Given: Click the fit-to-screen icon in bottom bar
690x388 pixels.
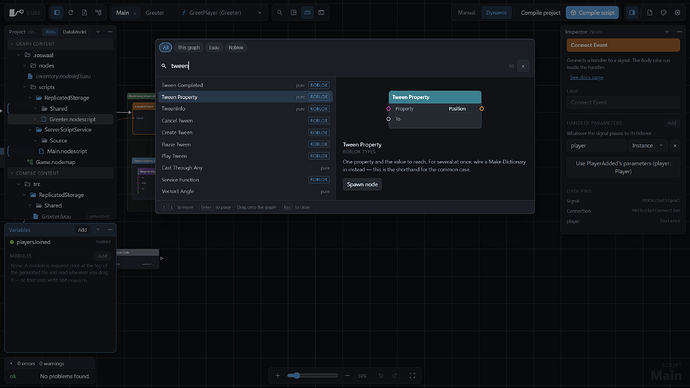Looking at the screenshot, I should coord(412,376).
